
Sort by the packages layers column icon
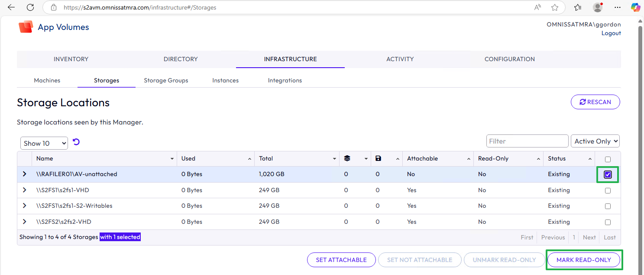(x=347, y=159)
